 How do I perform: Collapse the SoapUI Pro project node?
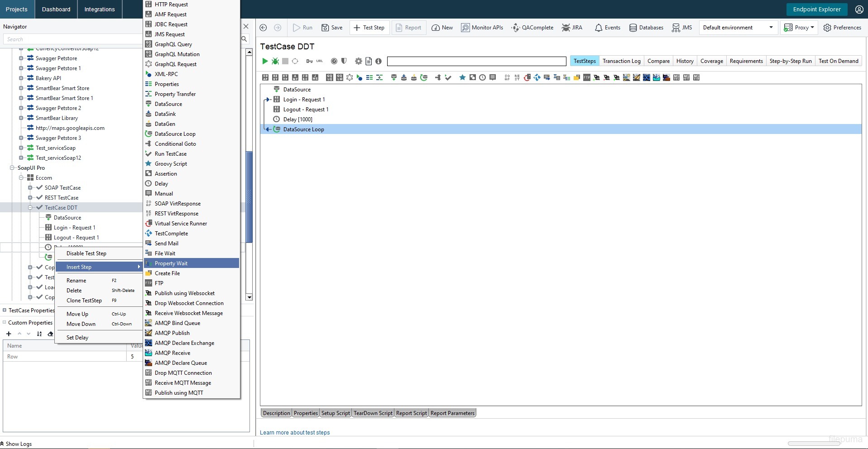point(12,168)
